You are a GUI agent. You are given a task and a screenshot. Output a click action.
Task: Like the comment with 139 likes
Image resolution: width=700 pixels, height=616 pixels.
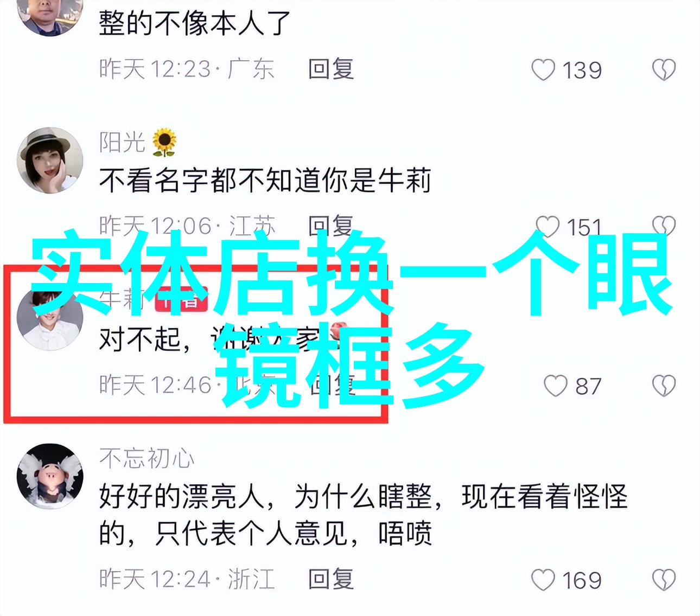[543, 70]
